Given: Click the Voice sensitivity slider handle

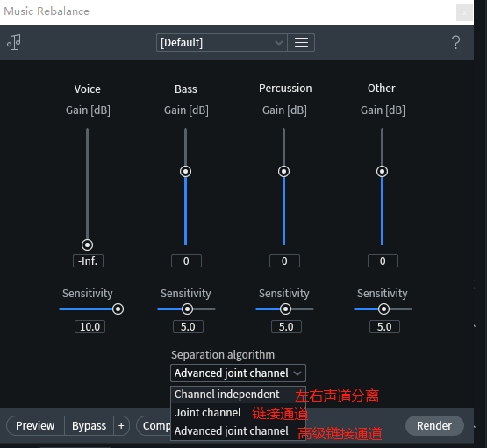Looking at the screenshot, I should click(x=118, y=309).
